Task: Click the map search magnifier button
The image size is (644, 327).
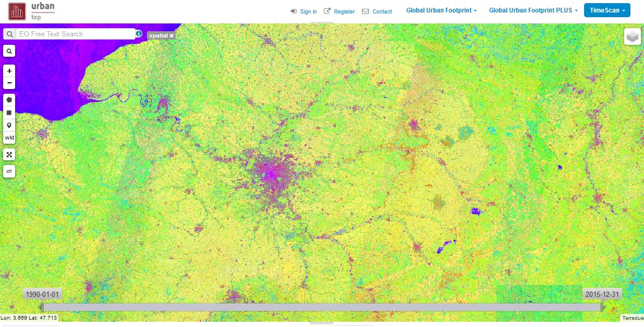Action: pyautogui.click(x=9, y=51)
